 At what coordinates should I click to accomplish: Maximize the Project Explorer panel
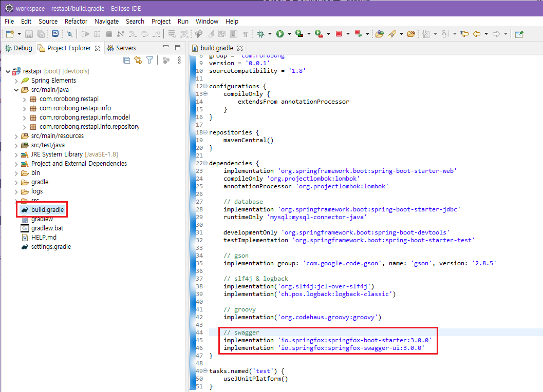click(178, 48)
